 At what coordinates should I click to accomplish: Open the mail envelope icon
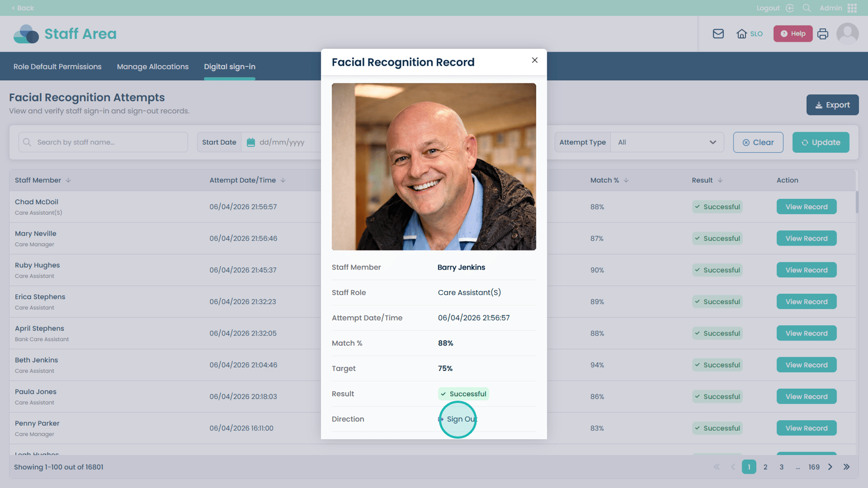[718, 34]
